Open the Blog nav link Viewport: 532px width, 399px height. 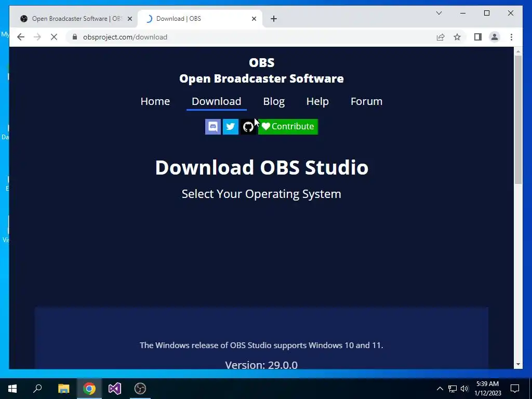click(x=274, y=101)
